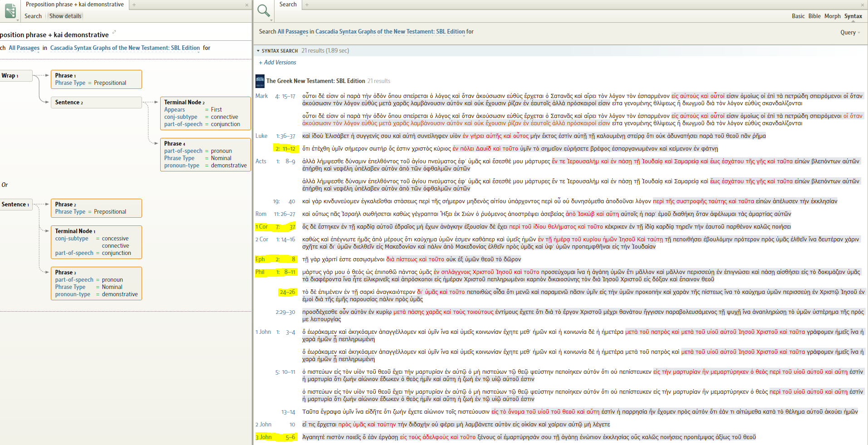Select the Terminal Node 1 box

[96, 242]
